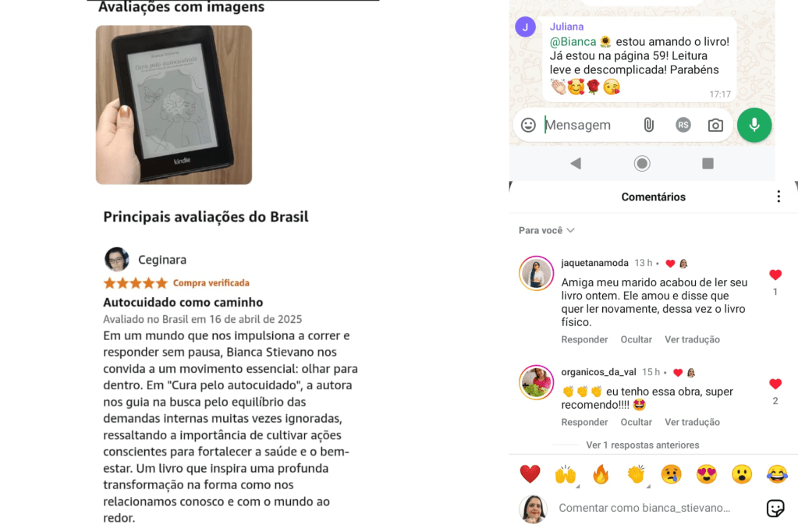Open the sticker/GIF icon in comment field
Viewport: 798px width, 532px height.
pyautogui.click(x=775, y=508)
